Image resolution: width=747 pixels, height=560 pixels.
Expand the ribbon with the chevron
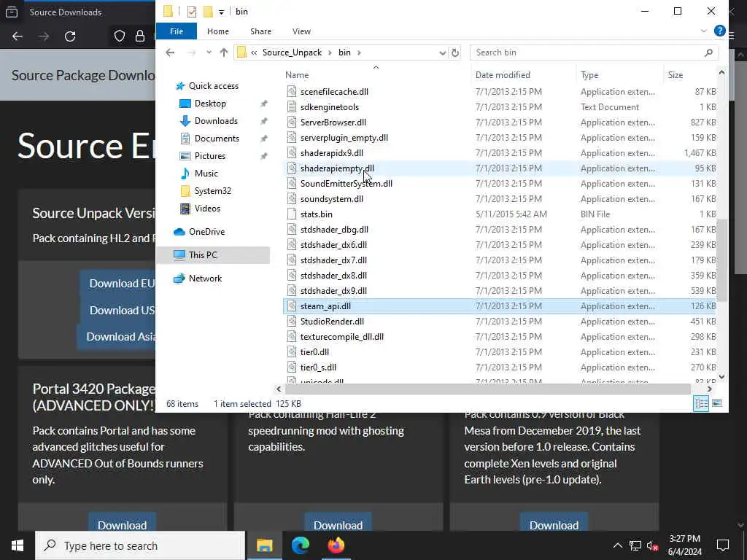pos(704,31)
